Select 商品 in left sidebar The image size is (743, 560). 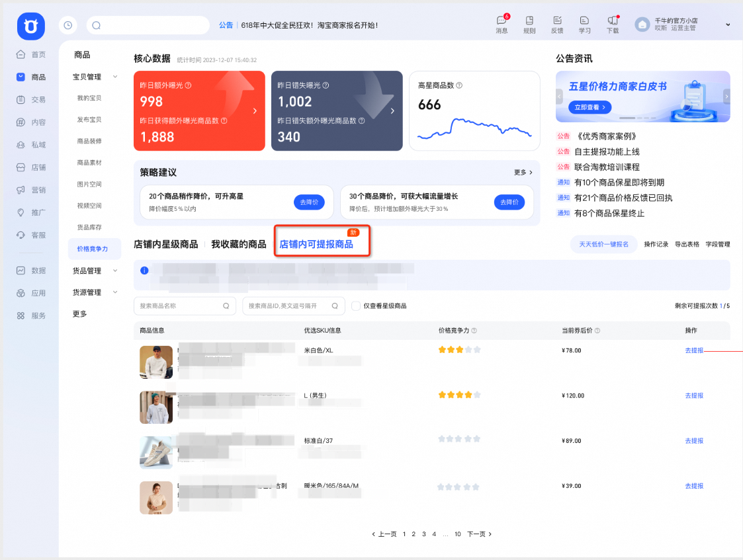(31, 77)
